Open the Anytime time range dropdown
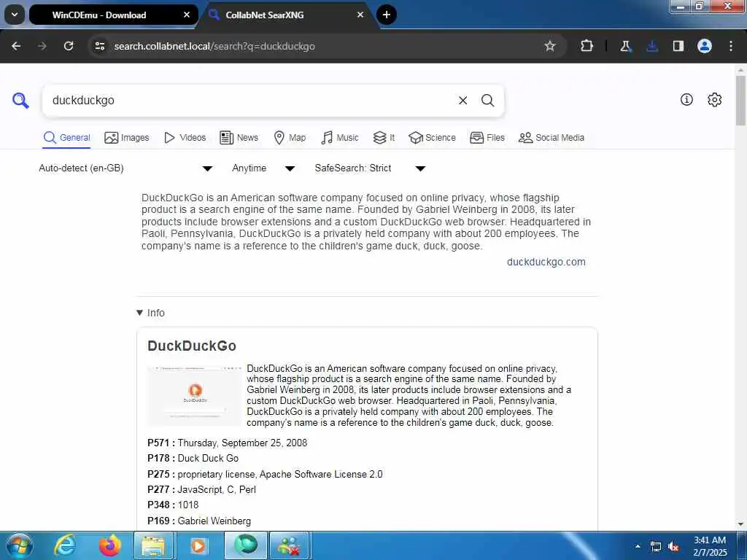 pos(263,168)
